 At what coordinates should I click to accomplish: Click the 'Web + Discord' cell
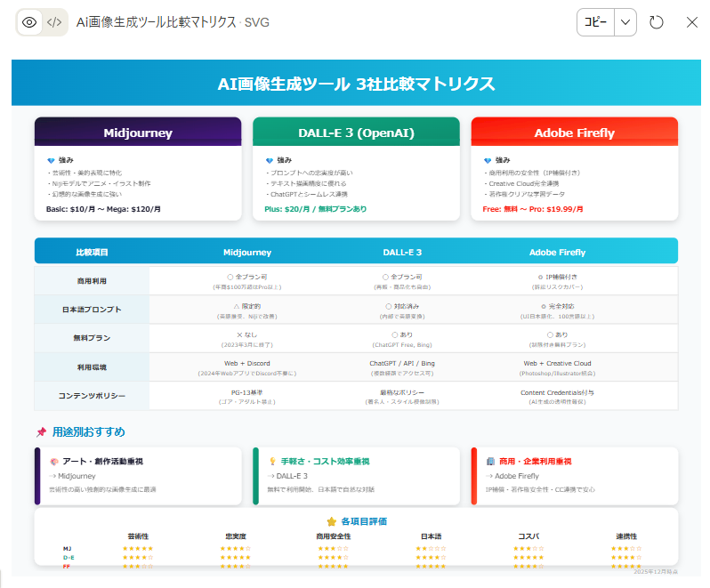pos(247,363)
